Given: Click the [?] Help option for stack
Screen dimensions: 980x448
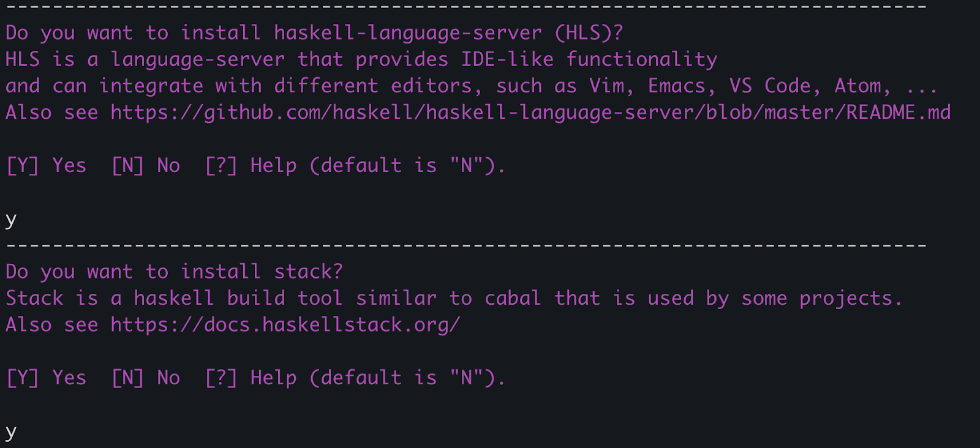Looking at the screenshot, I should pos(251,378).
